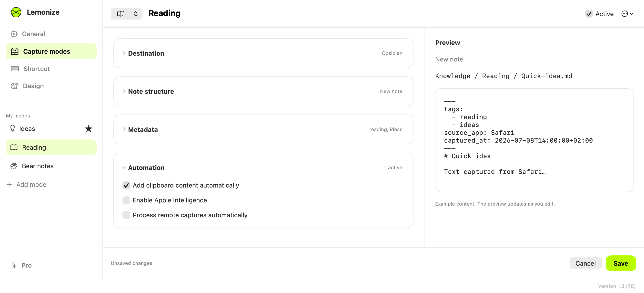Click the Capture modes inbox icon
Screen dimensions: 644x293
[x=14, y=51]
